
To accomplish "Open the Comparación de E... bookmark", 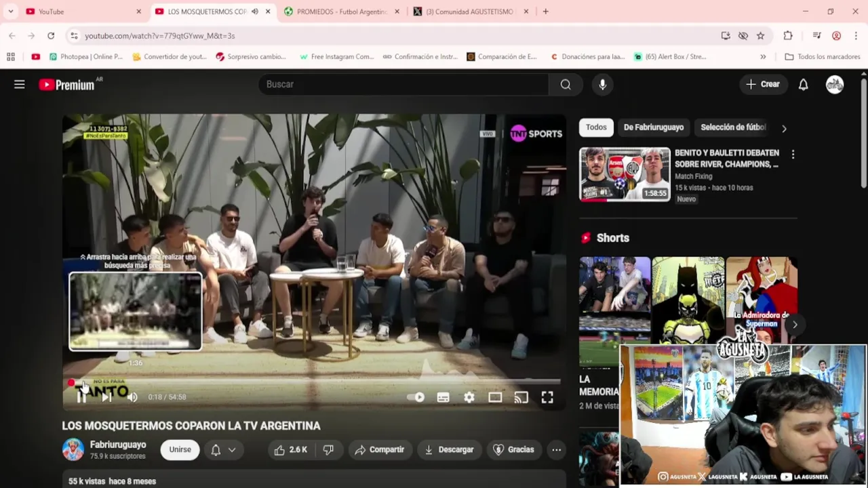I will (502, 57).
